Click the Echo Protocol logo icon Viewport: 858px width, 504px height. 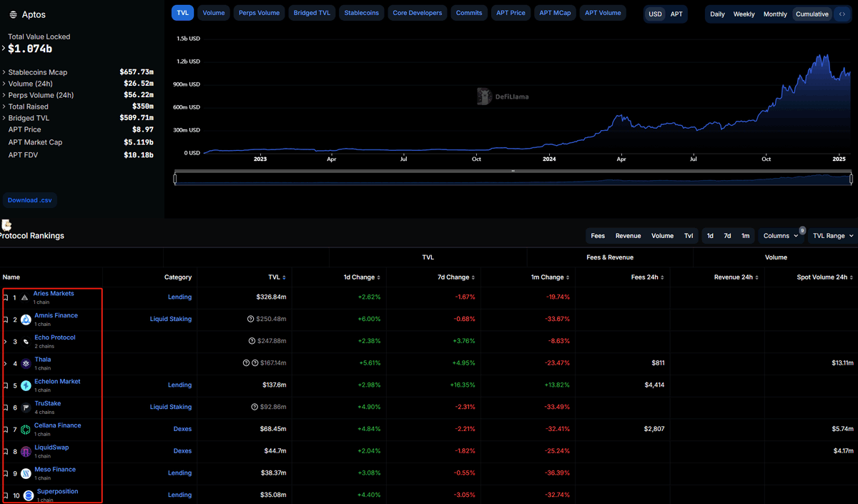coord(26,342)
